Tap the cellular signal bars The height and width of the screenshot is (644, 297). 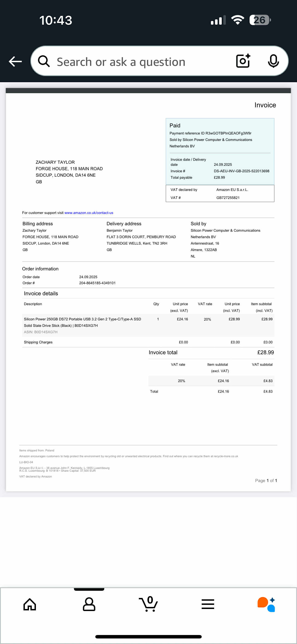218,20
